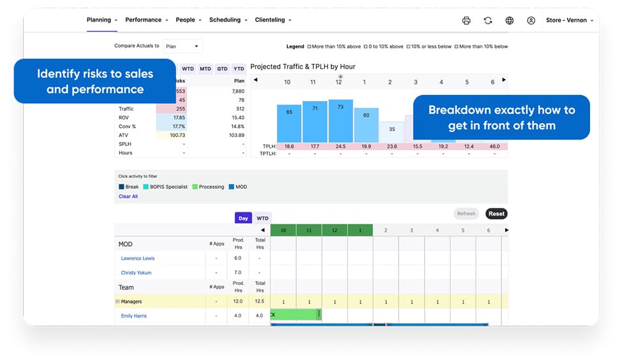The height and width of the screenshot is (364, 622).
Task: Filter by Processing activity
Action: click(x=208, y=187)
